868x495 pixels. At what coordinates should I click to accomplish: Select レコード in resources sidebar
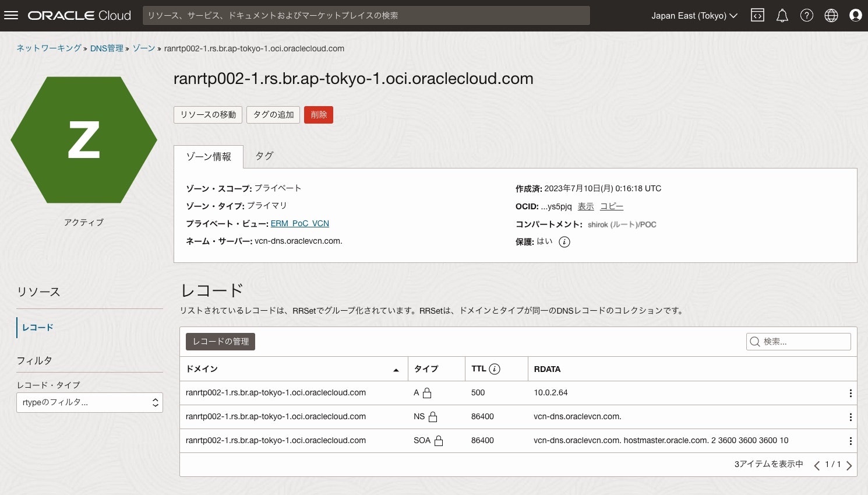pos(38,328)
